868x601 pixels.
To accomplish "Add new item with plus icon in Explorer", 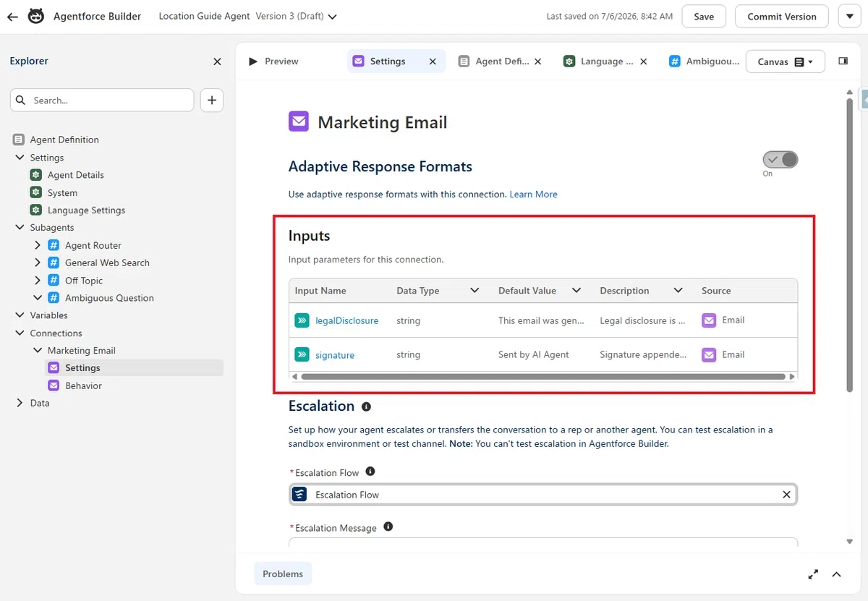I will tap(211, 101).
